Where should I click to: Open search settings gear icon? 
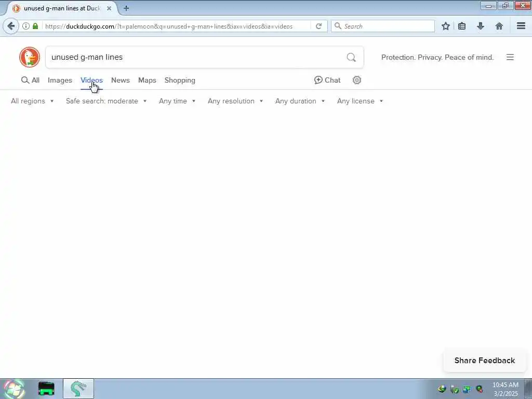(x=356, y=80)
